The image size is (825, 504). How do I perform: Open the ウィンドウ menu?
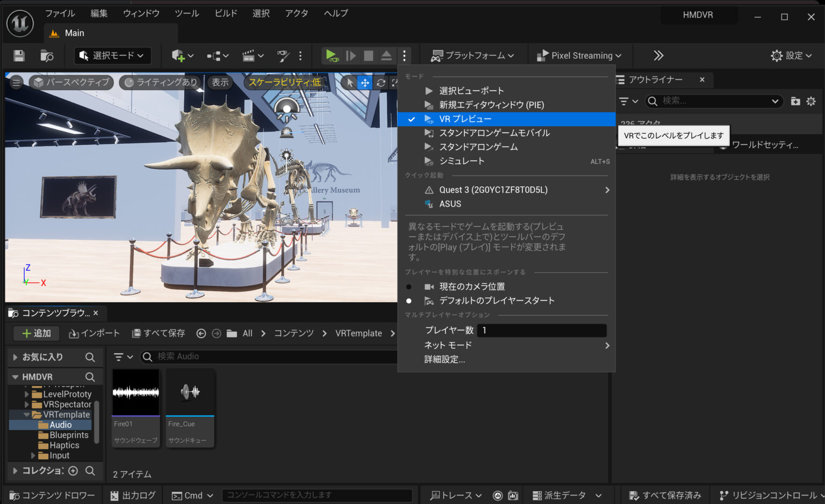tap(141, 13)
